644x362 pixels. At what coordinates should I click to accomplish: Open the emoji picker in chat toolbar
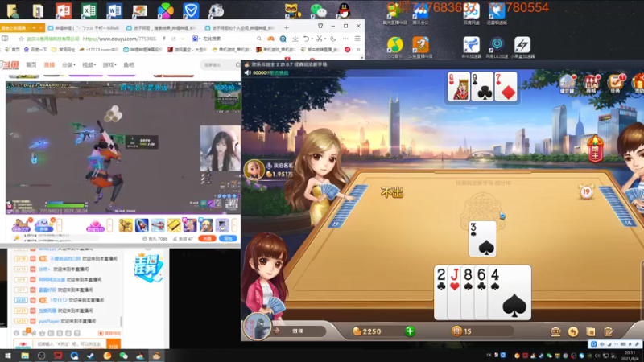[x=16, y=333]
